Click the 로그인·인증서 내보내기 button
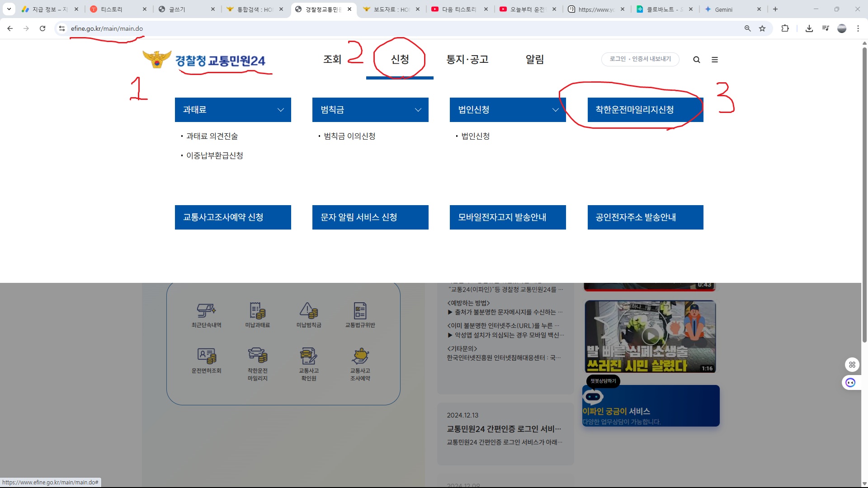Image resolution: width=868 pixels, height=488 pixels. (x=640, y=59)
